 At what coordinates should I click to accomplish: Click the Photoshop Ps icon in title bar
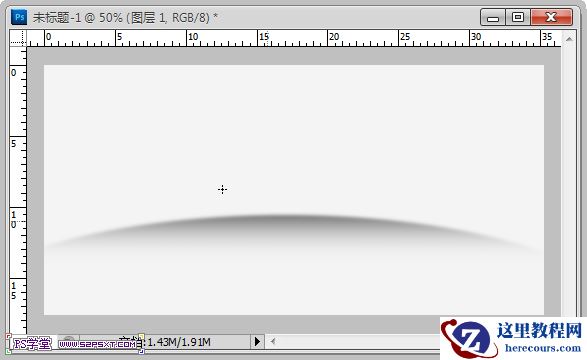point(19,17)
